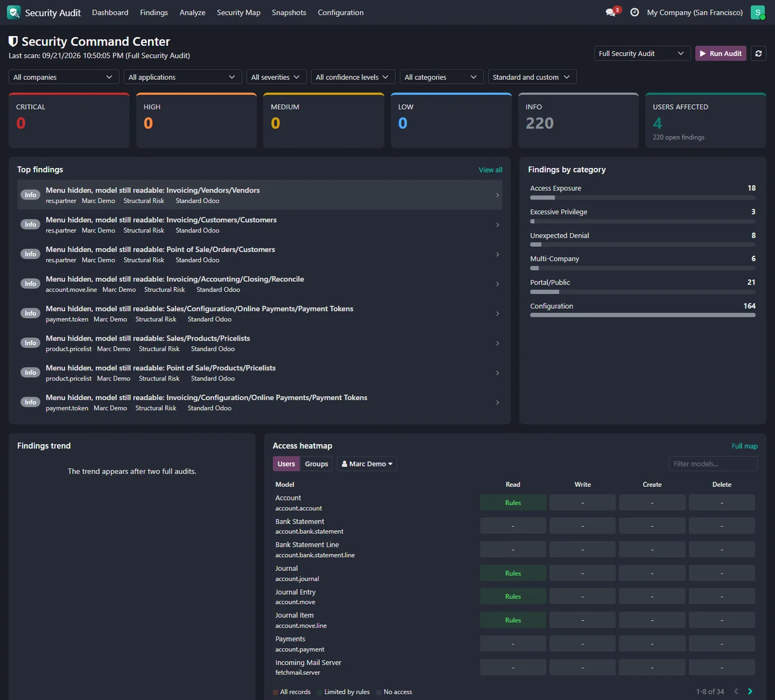Click the Incoming Mail Server model row

(x=515, y=667)
